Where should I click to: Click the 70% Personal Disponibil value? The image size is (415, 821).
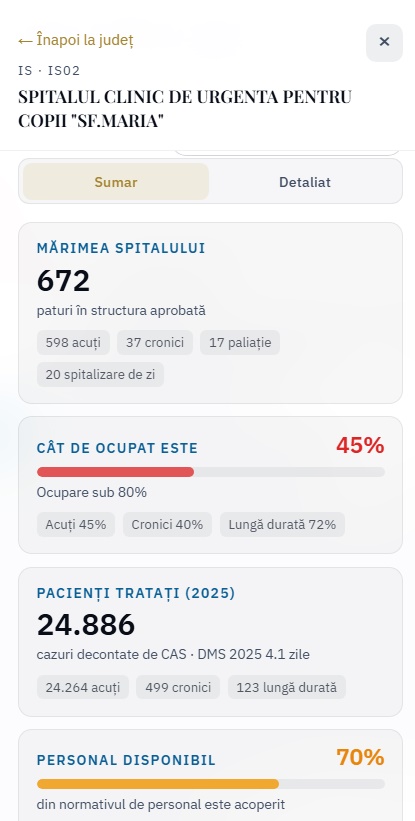[360, 757]
